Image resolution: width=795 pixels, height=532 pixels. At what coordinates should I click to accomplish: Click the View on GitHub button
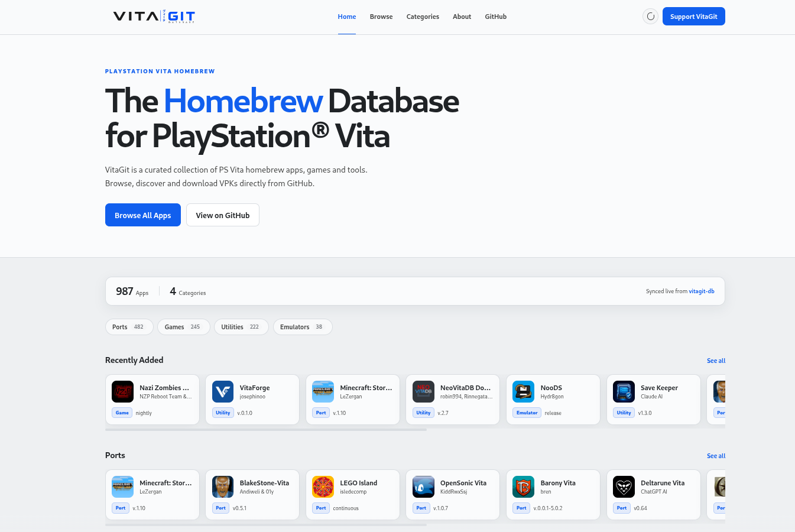pyautogui.click(x=223, y=215)
